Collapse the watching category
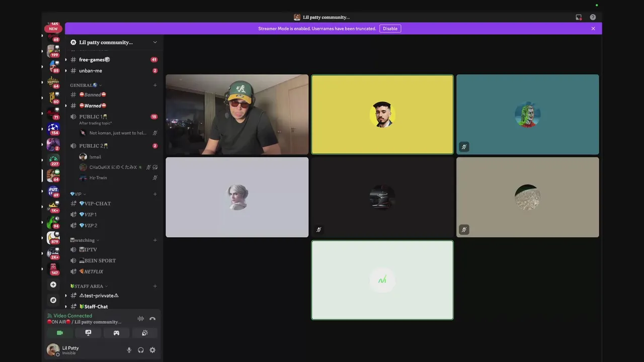The image size is (644, 362). [84, 240]
